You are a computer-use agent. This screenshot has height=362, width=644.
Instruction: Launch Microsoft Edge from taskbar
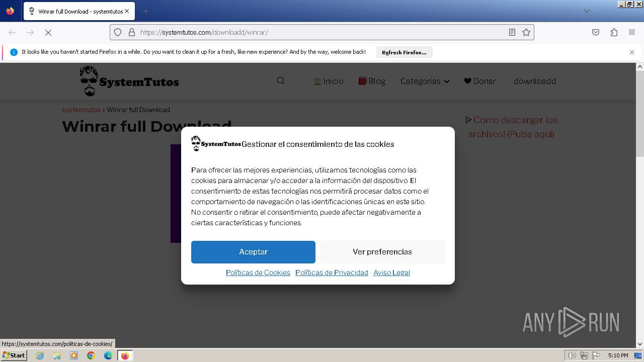pos(108,355)
